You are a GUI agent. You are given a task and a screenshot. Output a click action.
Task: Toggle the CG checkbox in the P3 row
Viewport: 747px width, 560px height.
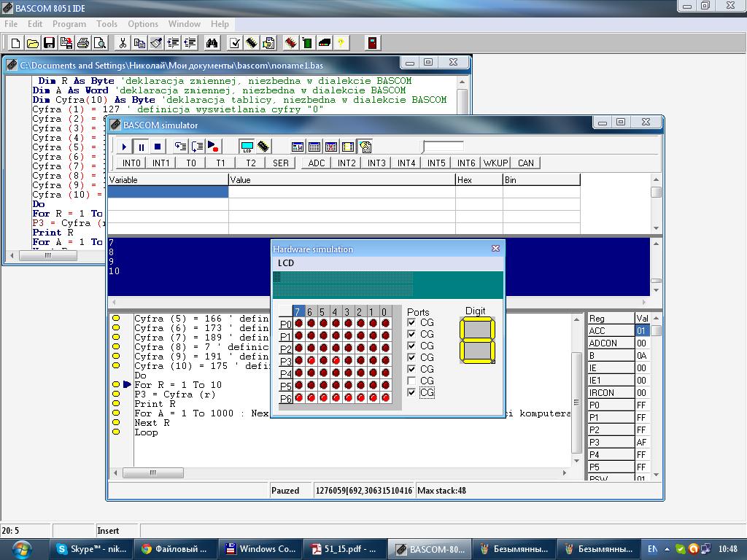tap(411, 357)
